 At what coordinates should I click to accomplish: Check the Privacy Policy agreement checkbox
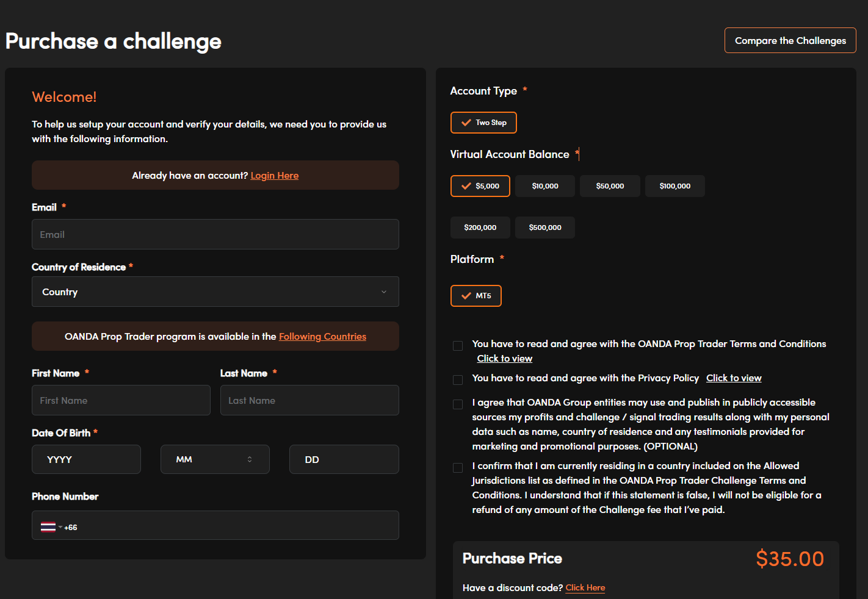pos(458,380)
